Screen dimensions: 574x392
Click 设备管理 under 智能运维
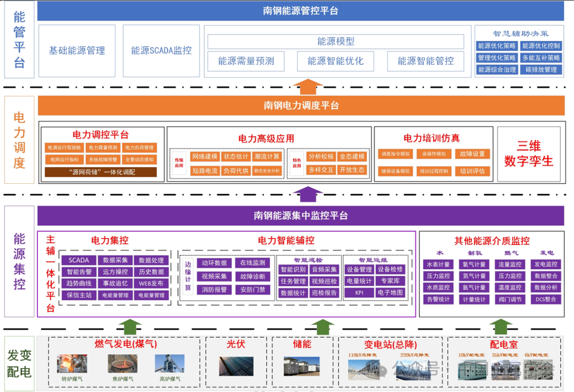(x=359, y=269)
